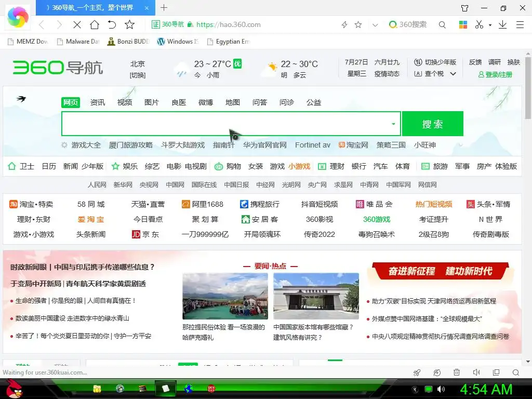532x399 pixels.
Task: Click the 娱乐 star category icon
Action: pos(115,166)
